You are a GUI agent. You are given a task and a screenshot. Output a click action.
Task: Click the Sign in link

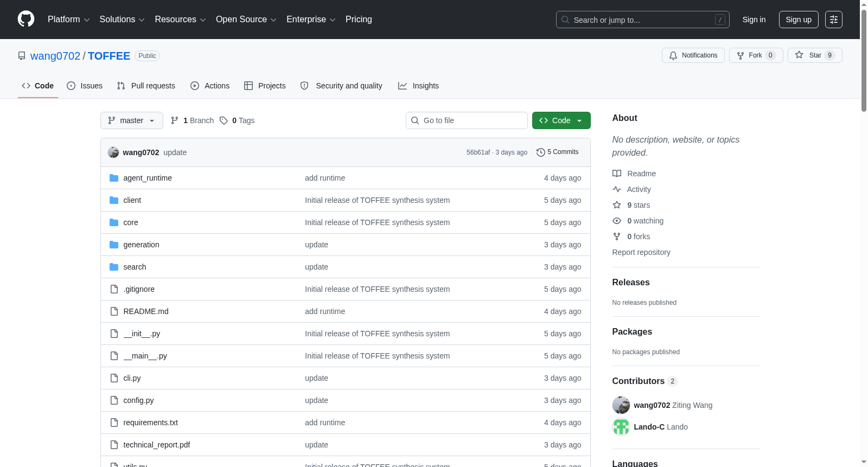[x=754, y=20]
